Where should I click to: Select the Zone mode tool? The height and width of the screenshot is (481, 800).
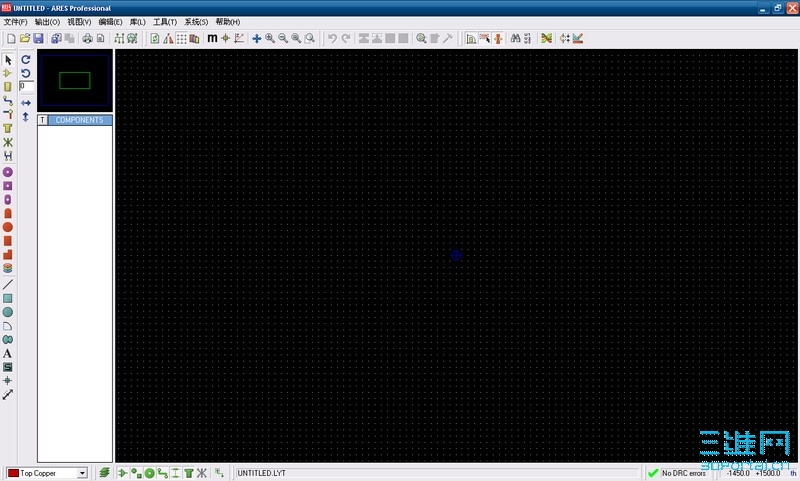[8, 129]
